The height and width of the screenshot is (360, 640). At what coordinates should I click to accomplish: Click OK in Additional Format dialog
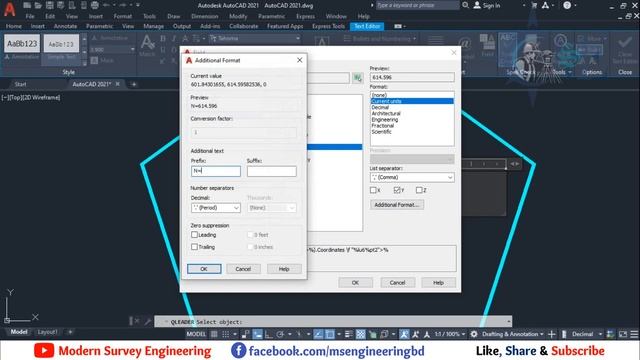click(204, 269)
